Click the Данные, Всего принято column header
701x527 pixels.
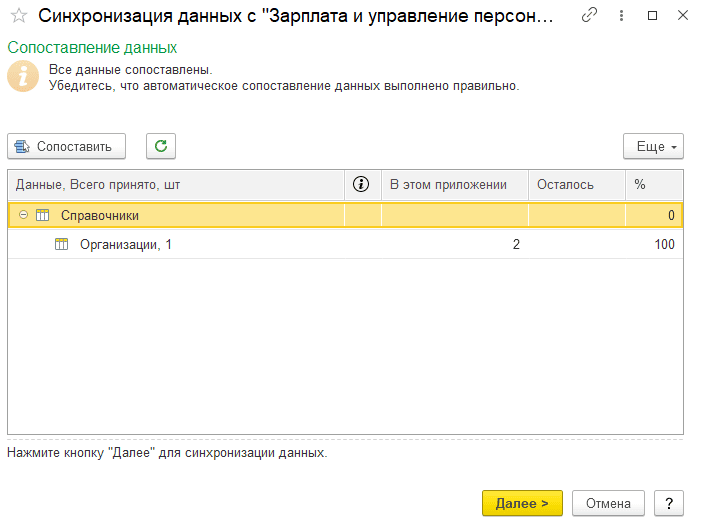98,184
